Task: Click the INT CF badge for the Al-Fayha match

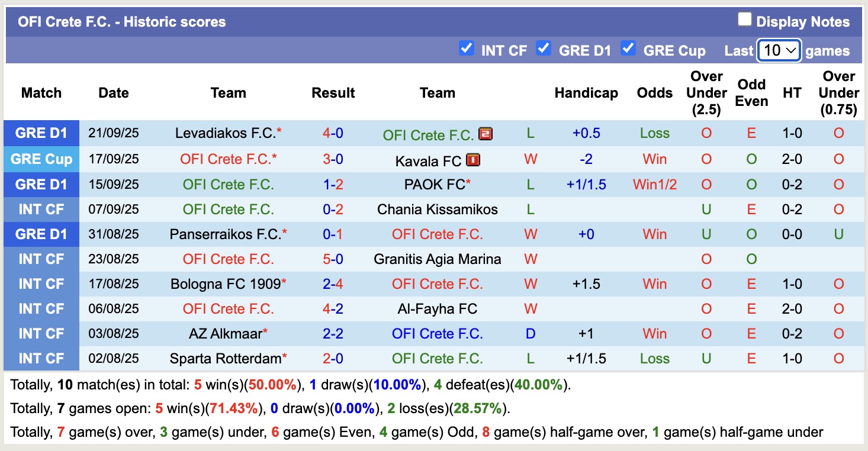Action: [x=41, y=308]
